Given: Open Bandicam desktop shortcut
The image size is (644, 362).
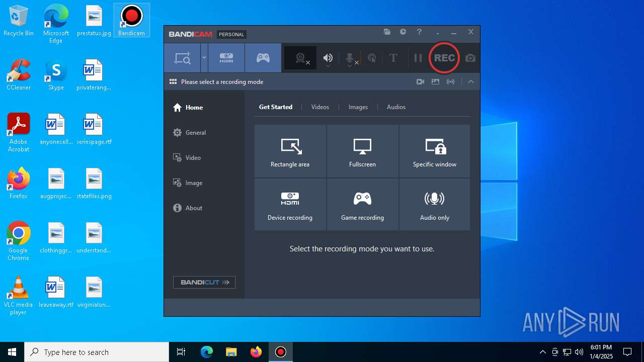Looking at the screenshot, I should (131, 21).
